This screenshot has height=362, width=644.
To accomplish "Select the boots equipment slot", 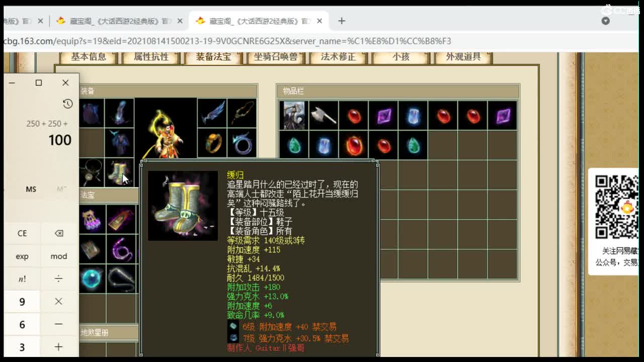I will click(119, 172).
